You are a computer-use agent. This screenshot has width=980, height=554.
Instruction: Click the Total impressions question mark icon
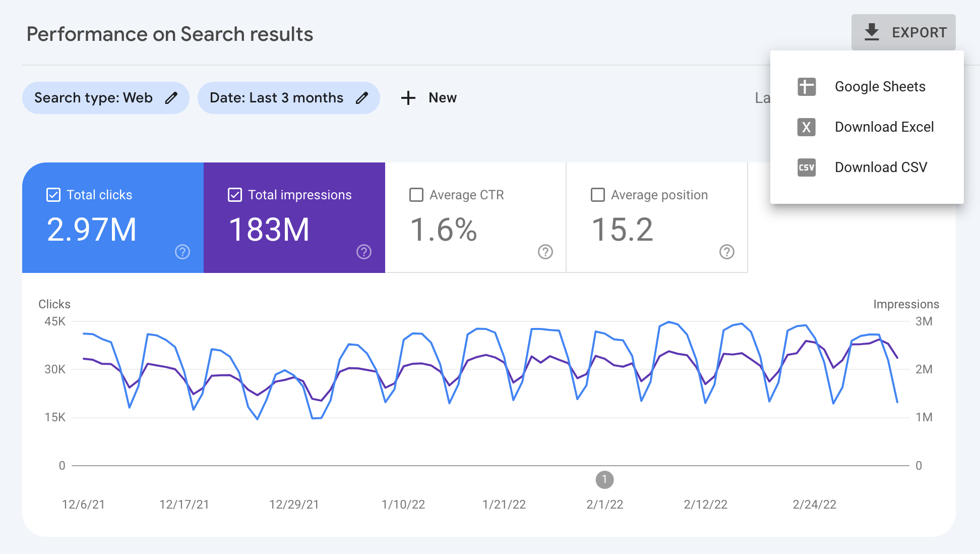tap(364, 253)
